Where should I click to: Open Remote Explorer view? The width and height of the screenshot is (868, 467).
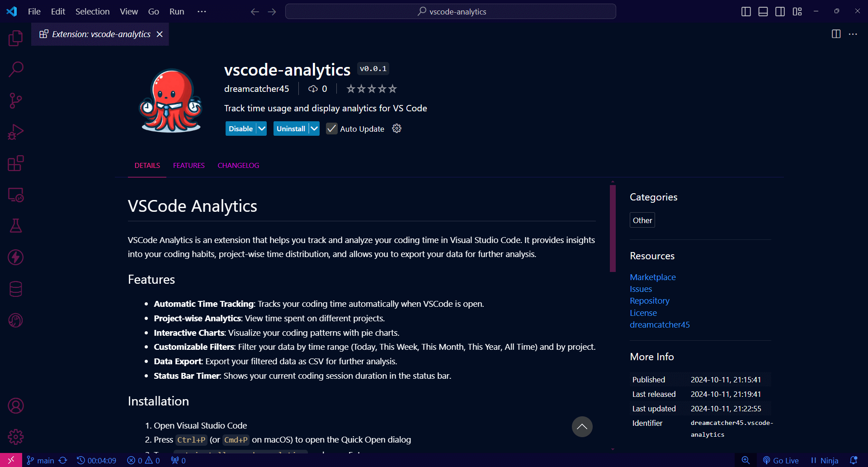click(16, 195)
